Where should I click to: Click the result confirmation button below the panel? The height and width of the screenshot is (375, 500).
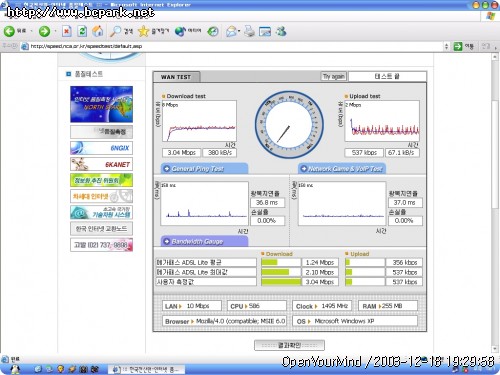289,345
